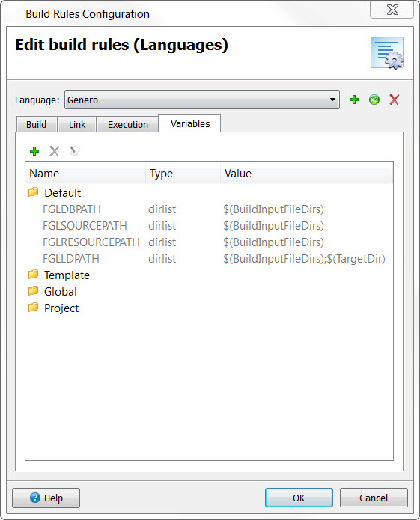Image resolution: width=420 pixels, height=520 pixels.
Task: Select the FGLDBPATH variable row
Action: 209,209
